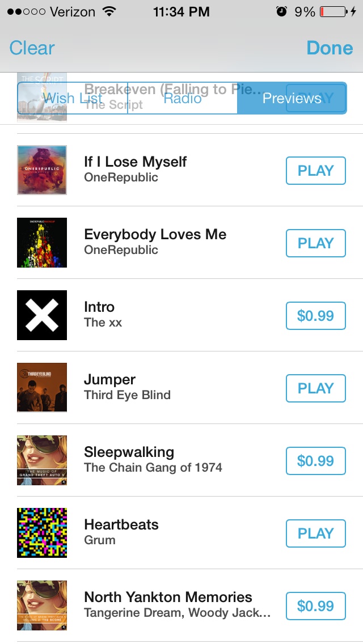Viewport: 363px width, 644px height.
Task: Buy Intro by The xx for $0.99
Action: tap(315, 316)
